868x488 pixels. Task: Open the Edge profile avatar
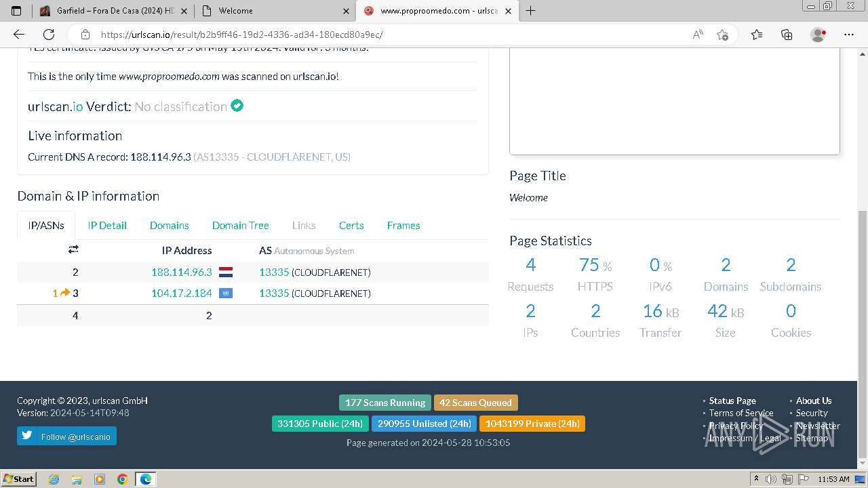(818, 35)
